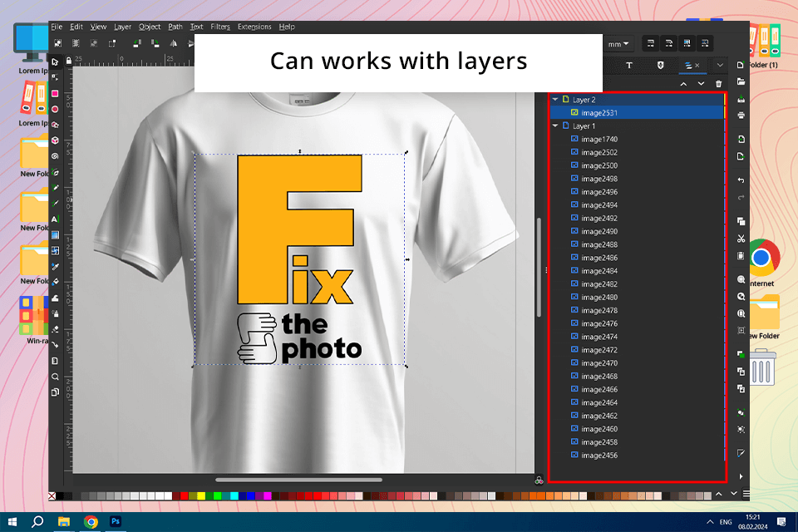This screenshot has height=532, width=798.
Task: Select image2456 row in layers list
Action: click(638, 456)
